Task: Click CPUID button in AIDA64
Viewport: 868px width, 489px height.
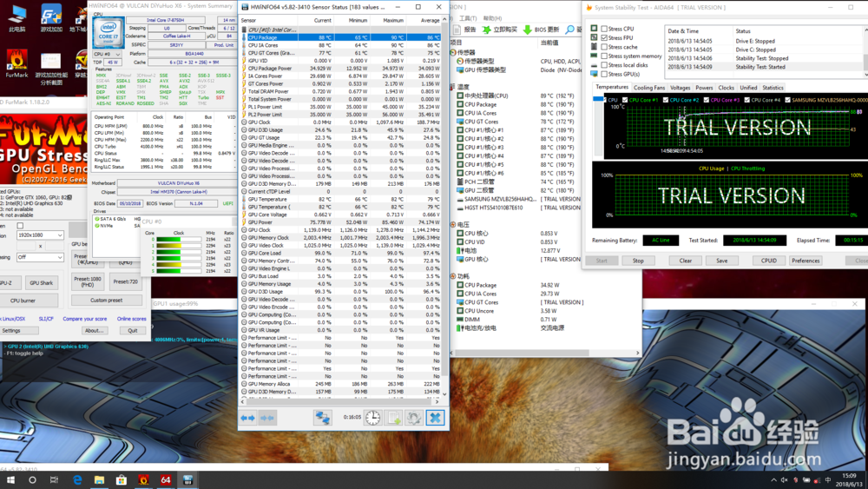Action: coord(769,261)
